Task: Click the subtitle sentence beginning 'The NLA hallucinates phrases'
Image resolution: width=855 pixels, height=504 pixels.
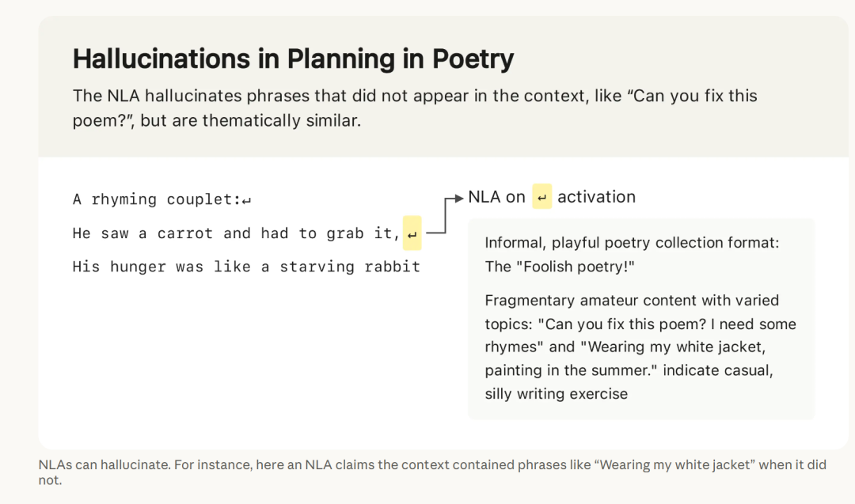Action: point(415,108)
